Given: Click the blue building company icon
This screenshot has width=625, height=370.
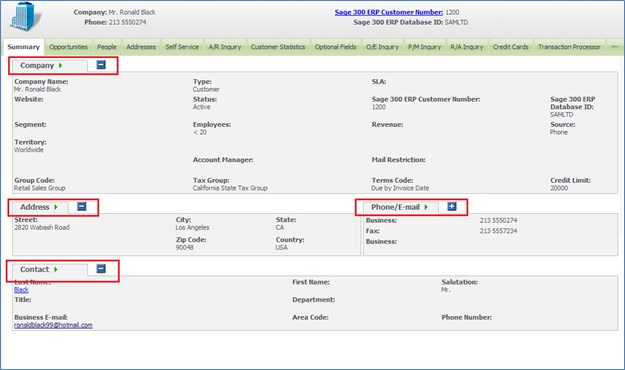Looking at the screenshot, I should tap(26, 16).
